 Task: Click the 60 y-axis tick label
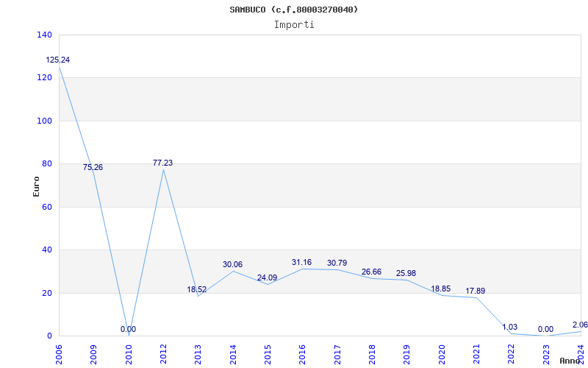tap(46, 207)
